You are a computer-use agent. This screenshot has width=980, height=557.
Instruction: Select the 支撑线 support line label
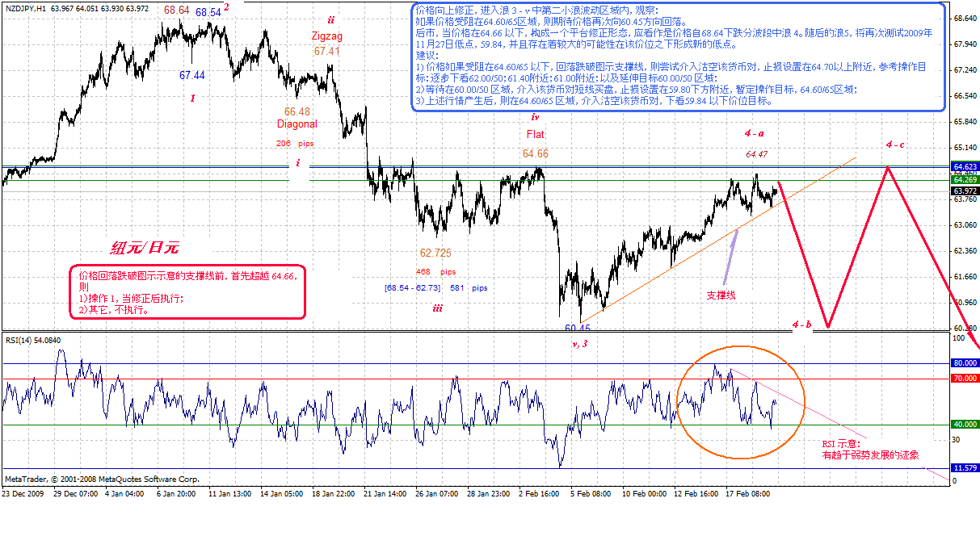tap(721, 295)
